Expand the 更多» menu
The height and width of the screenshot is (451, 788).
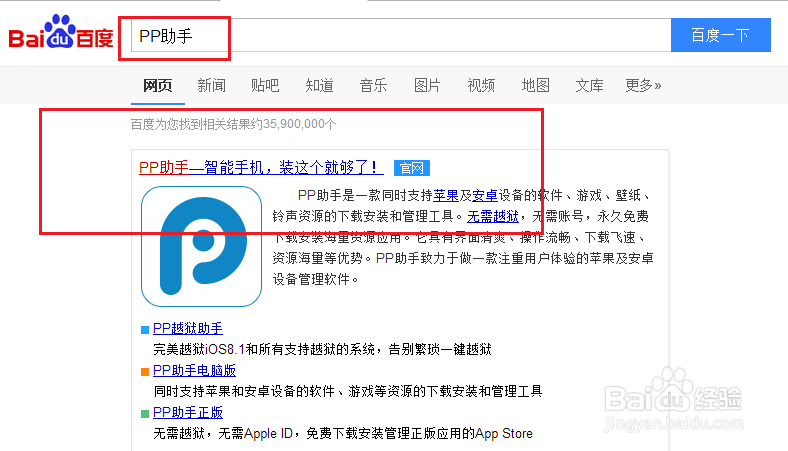point(643,85)
